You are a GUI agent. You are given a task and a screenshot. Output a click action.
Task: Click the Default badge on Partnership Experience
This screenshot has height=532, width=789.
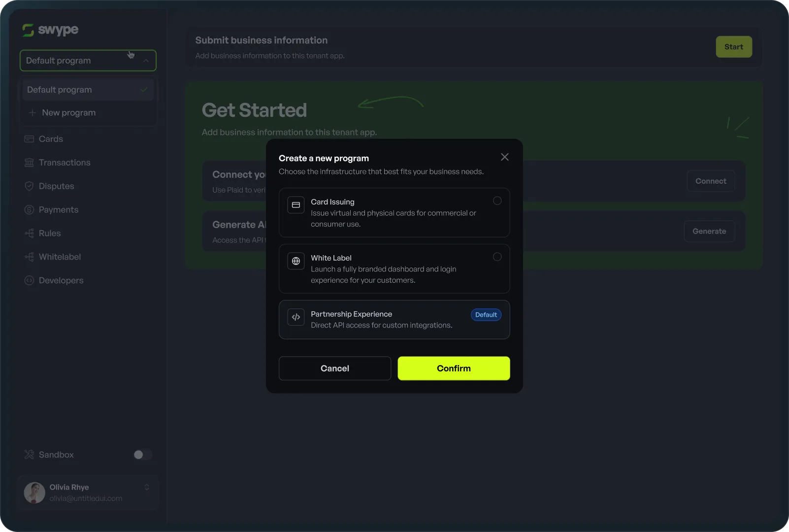[486, 315]
